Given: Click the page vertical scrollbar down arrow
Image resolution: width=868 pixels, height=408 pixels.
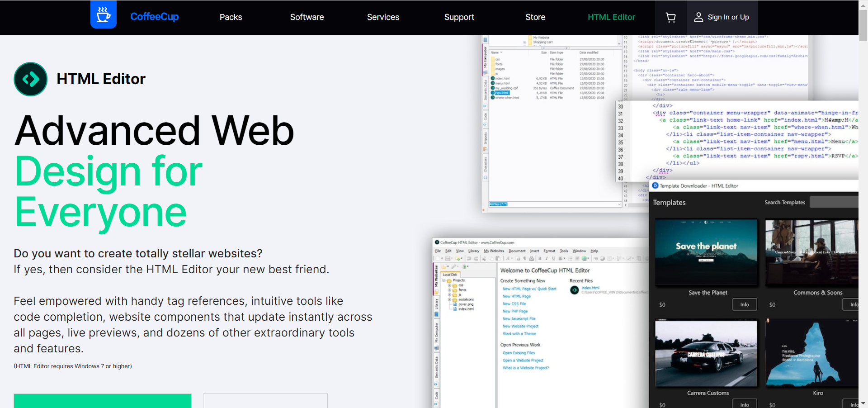Looking at the screenshot, I should pos(863,403).
